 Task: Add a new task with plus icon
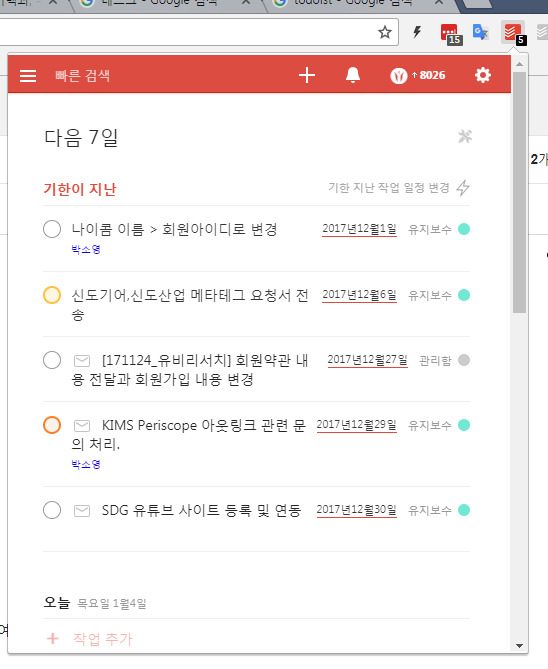(x=306, y=75)
